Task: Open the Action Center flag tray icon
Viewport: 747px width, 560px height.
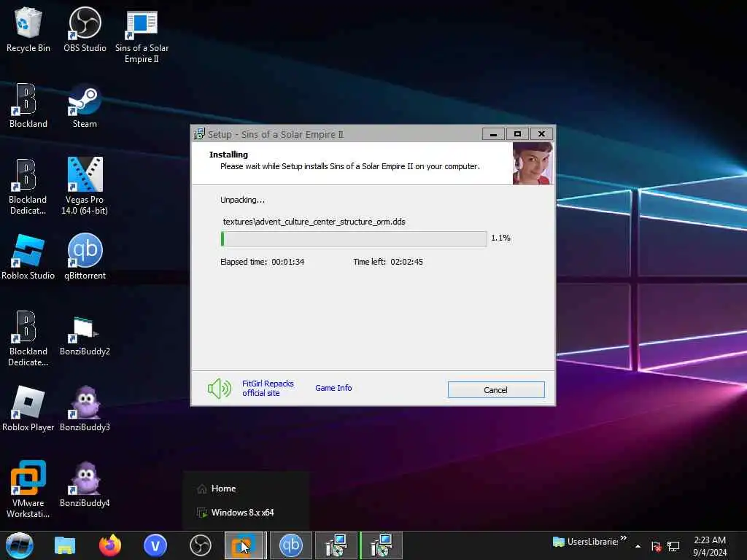Action: pos(656,546)
